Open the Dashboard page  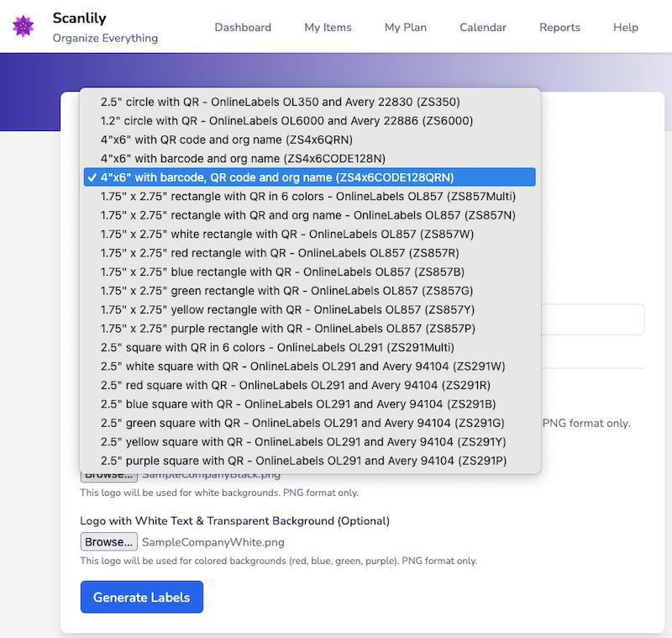pos(243,27)
